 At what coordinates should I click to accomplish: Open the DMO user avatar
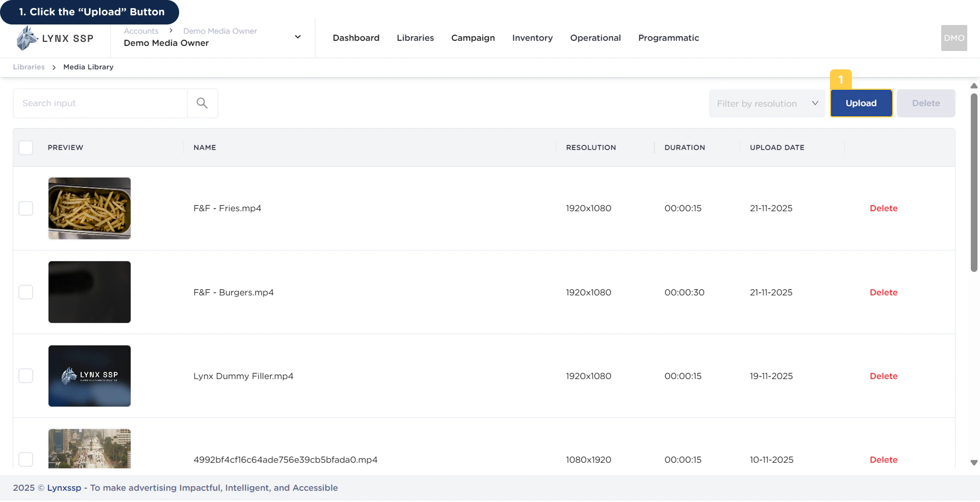pyautogui.click(x=954, y=38)
